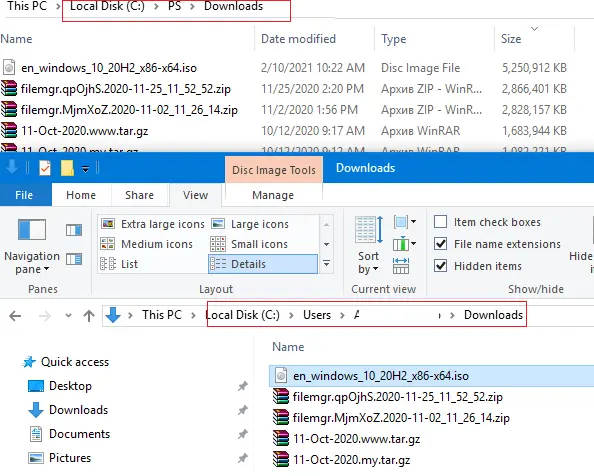Click the New folder quick access icon
Viewport: 594px width, 476px height.
(x=67, y=168)
